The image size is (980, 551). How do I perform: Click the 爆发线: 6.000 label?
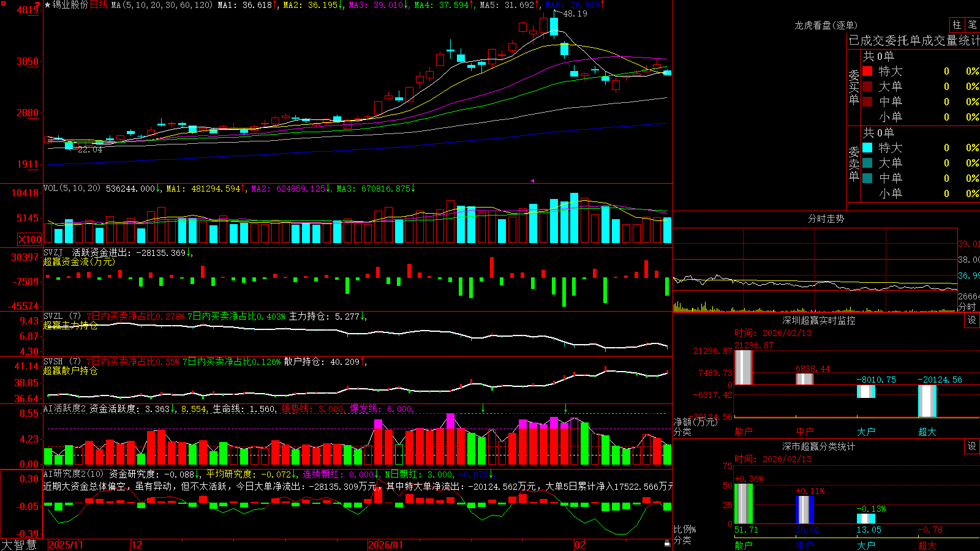coord(381,409)
